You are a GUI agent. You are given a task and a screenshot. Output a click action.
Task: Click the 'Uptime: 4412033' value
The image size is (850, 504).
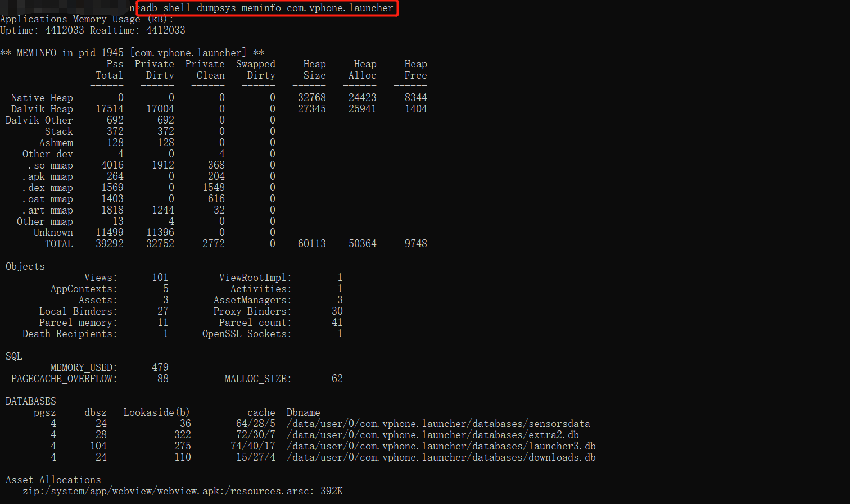42,30
